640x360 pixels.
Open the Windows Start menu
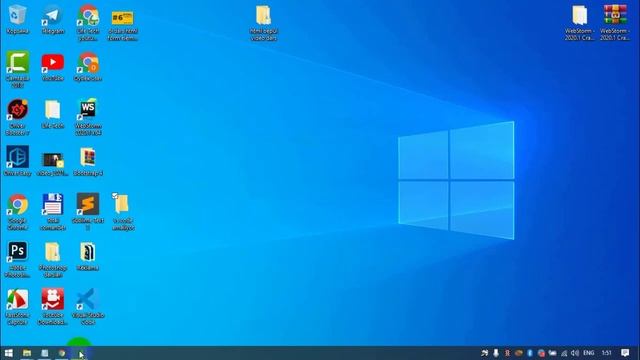point(9,353)
